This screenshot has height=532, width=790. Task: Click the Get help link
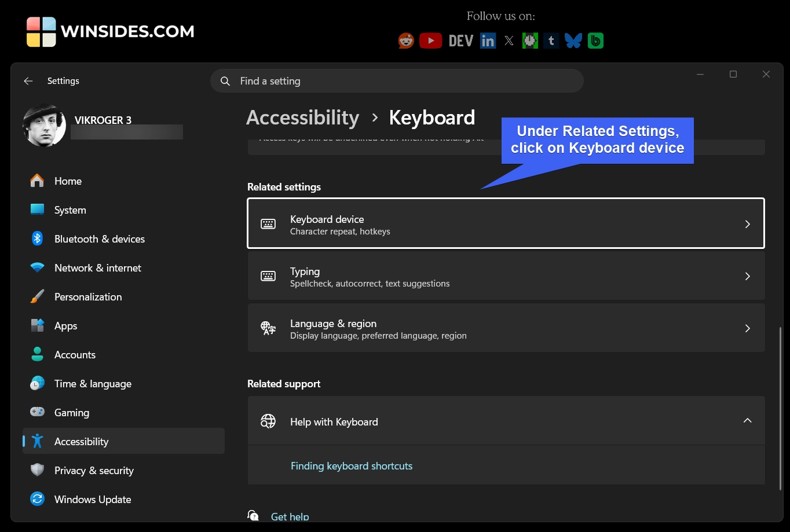pos(290,516)
